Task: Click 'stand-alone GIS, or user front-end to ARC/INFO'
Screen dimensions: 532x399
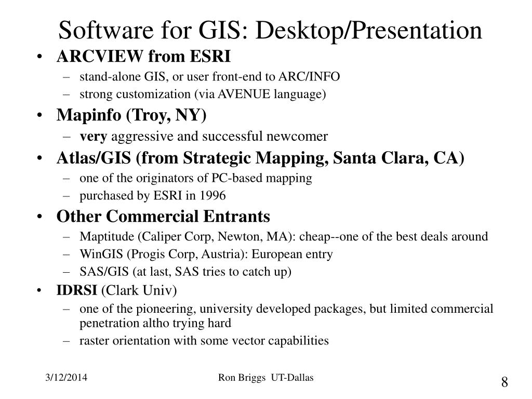Action: pyautogui.click(x=210, y=77)
